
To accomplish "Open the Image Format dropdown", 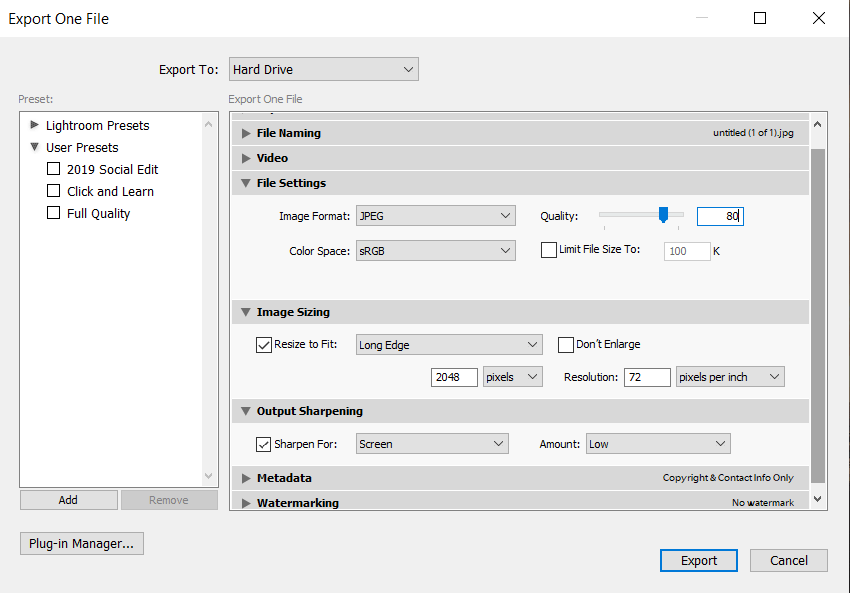I will tap(435, 215).
